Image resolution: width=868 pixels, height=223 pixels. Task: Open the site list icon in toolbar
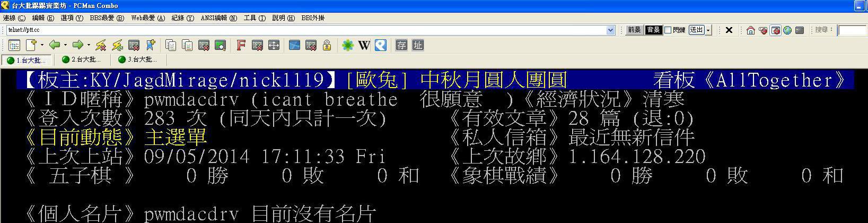pyautogui.click(x=14, y=45)
